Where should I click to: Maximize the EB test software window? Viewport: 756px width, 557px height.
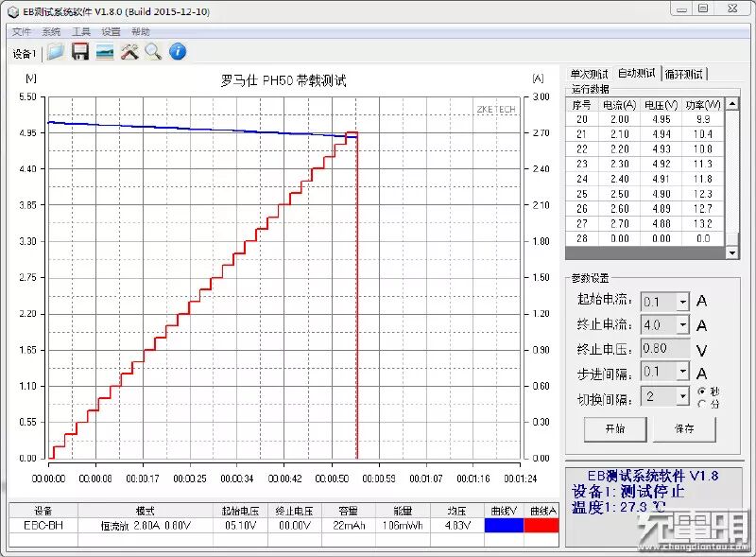click(x=703, y=9)
